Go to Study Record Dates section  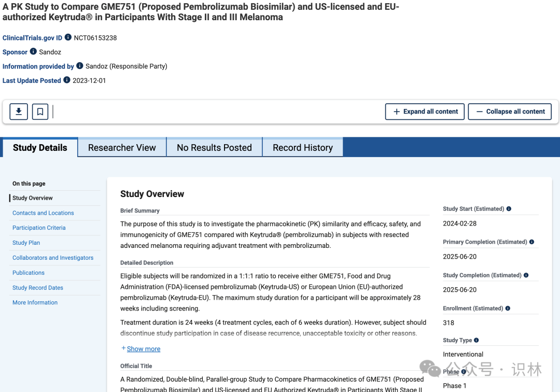[38, 288]
